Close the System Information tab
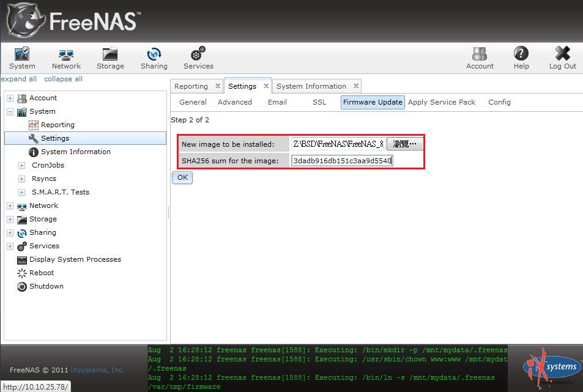583x392 pixels. [356, 86]
